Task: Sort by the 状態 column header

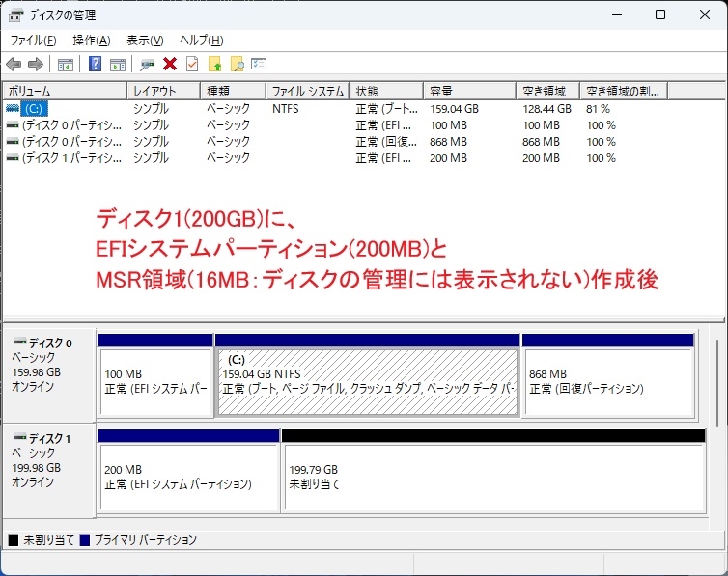Action: click(387, 91)
